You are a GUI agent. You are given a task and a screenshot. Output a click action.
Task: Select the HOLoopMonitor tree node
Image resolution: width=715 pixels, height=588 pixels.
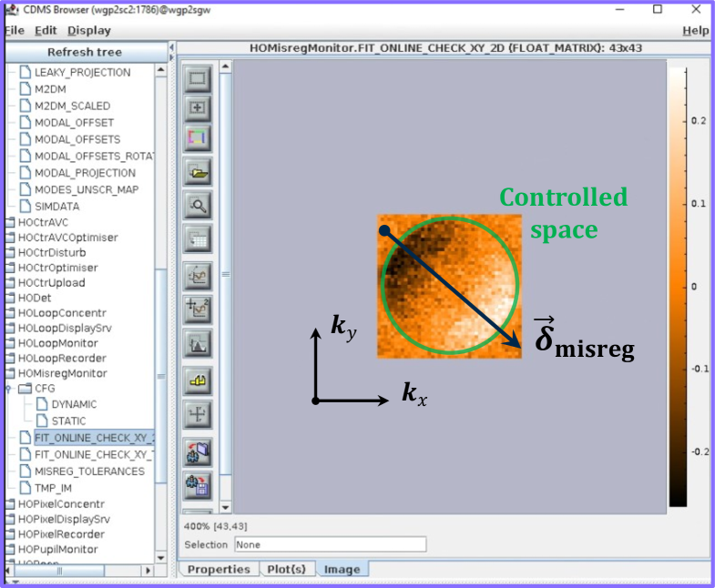tap(58, 343)
